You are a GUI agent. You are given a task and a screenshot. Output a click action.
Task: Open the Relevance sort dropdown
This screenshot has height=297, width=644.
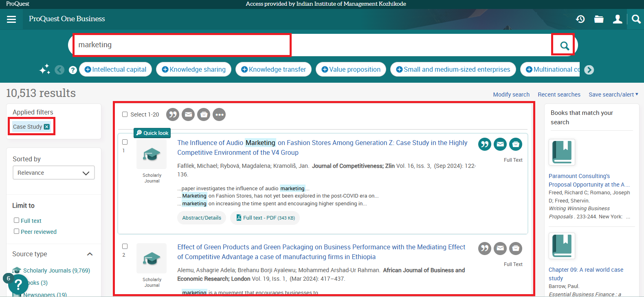[54, 173]
